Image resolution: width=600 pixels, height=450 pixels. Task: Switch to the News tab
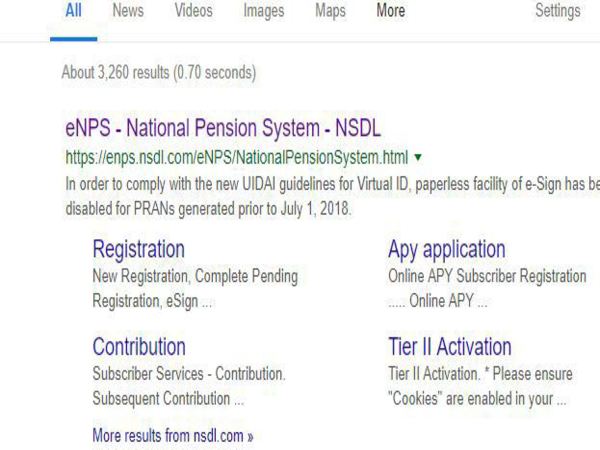128,11
